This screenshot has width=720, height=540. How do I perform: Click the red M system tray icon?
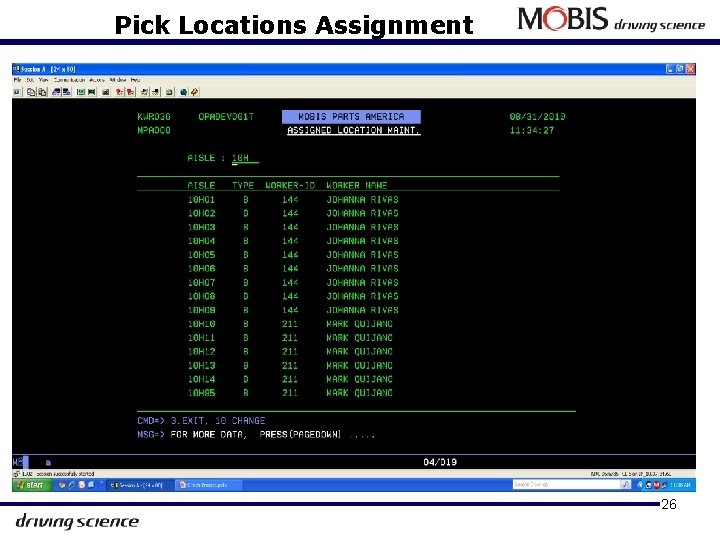point(656,485)
